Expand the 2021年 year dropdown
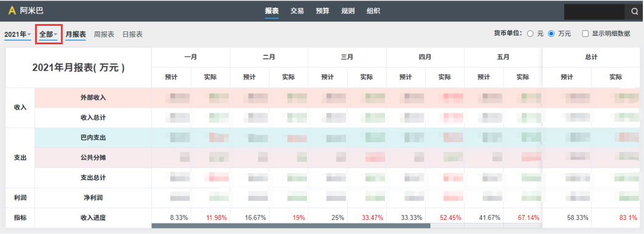This screenshot has width=644, height=234. (x=18, y=34)
